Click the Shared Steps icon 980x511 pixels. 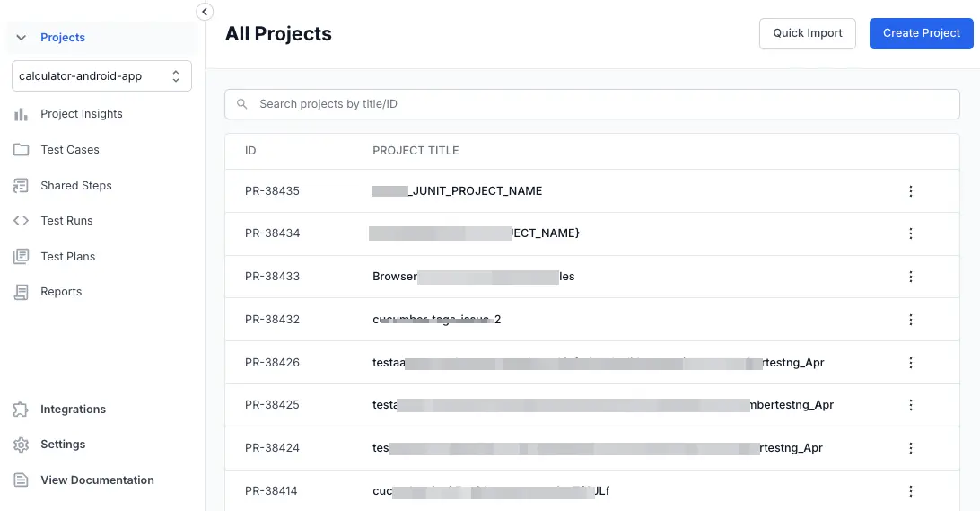(x=21, y=186)
